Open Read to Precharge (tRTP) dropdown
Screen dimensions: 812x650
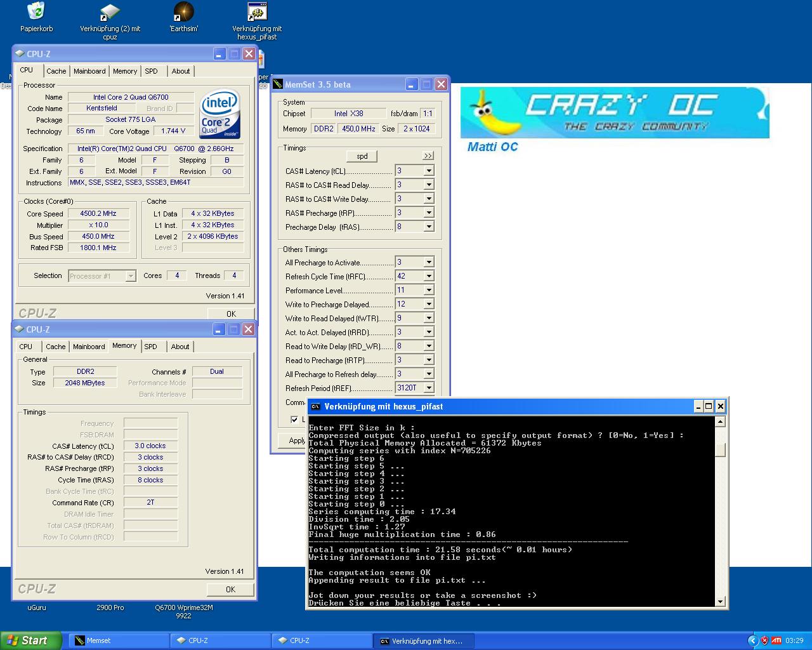click(429, 360)
